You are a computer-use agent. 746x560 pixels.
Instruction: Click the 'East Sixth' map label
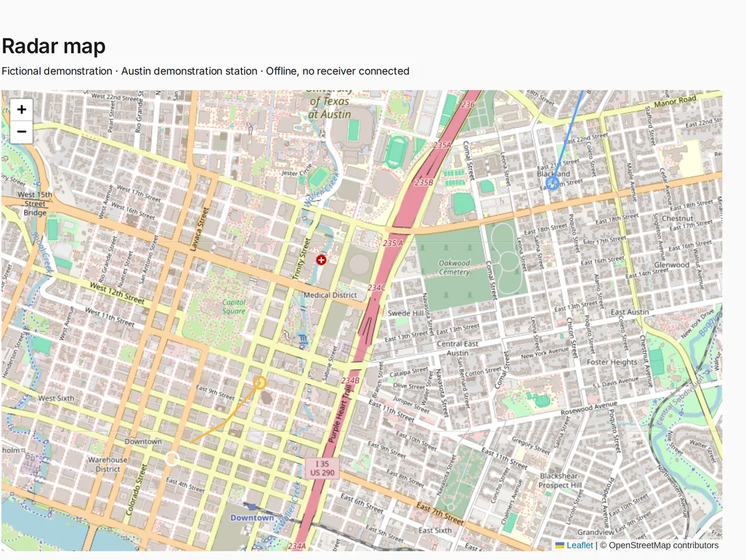click(x=435, y=530)
